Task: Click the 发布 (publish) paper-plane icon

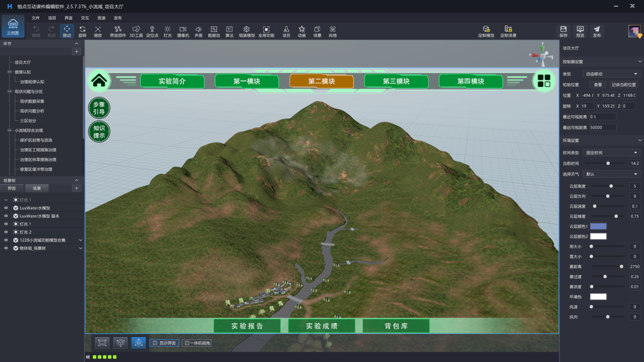Action: 597,31
